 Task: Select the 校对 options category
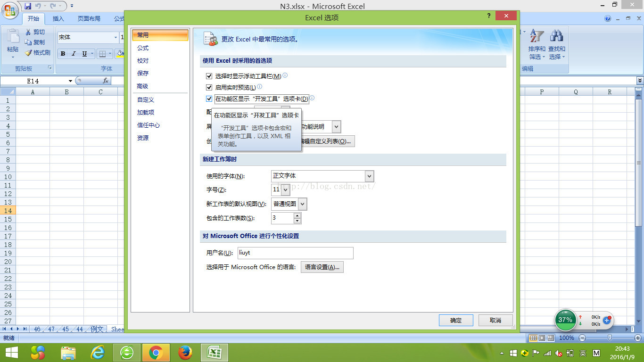coord(160,61)
